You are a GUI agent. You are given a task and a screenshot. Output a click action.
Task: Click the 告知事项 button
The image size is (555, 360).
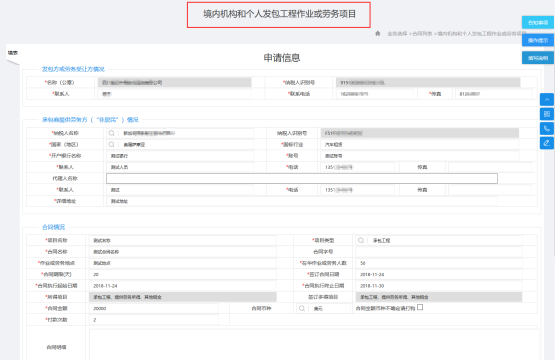(538, 23)
